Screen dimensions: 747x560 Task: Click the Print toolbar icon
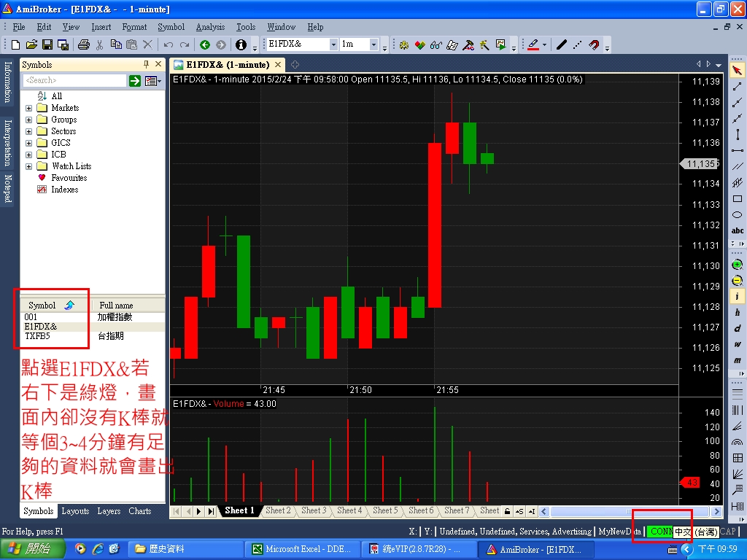pyautogui.click(x=84, y=44)
